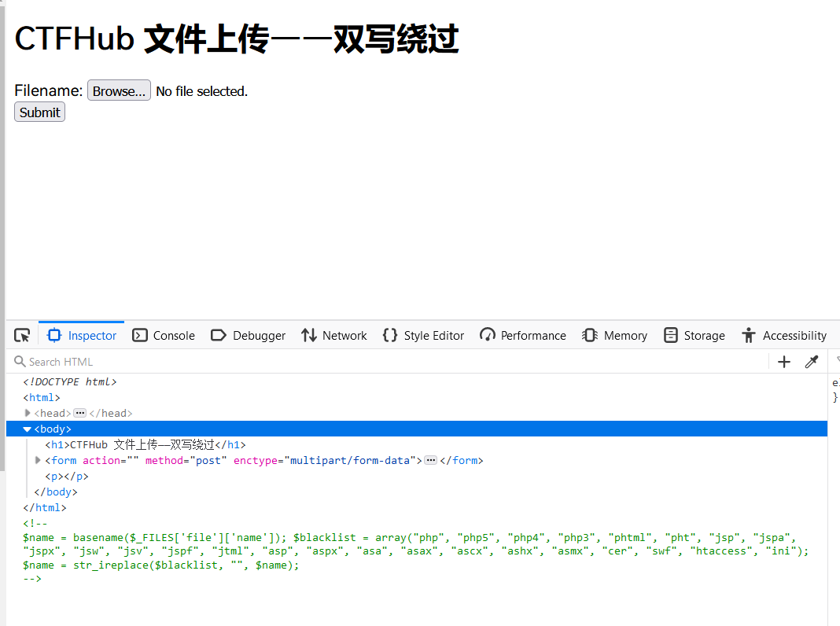Click the Console terminal icon
Viewport: 840px width, 626px height.
[140, 335]
